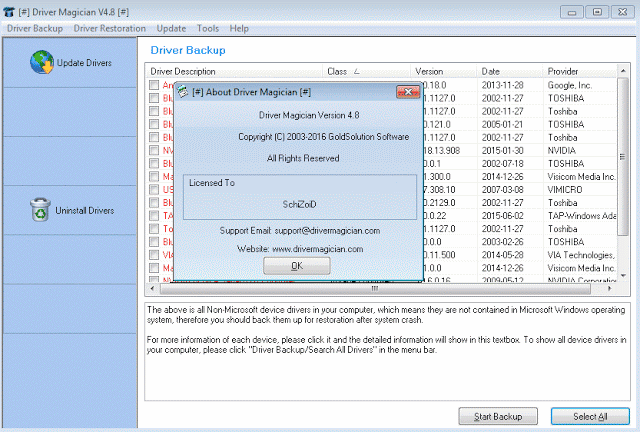This screenshot has height=432, width=640.
Task: Click the horizontal scroll left arrow
Action: click(153, 289)
